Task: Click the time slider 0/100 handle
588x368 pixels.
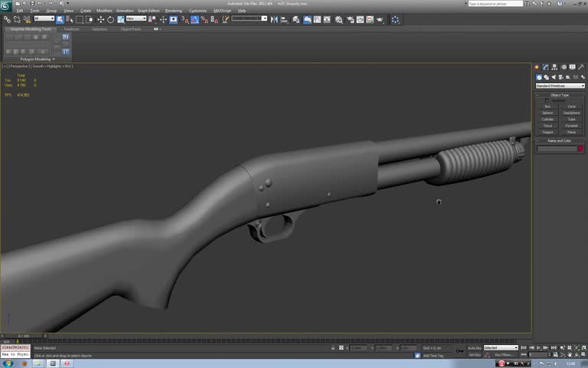Action: tap(24, 336)
